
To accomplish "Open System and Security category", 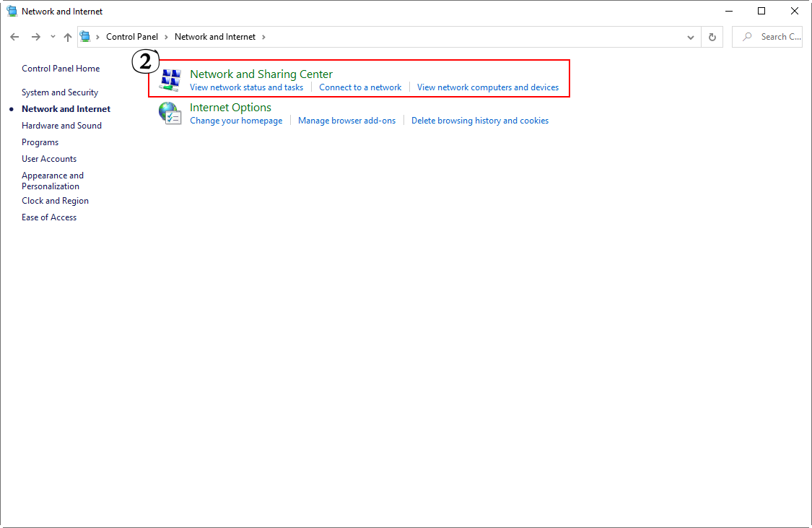I will pyautogui.click(x=60, y=92).
